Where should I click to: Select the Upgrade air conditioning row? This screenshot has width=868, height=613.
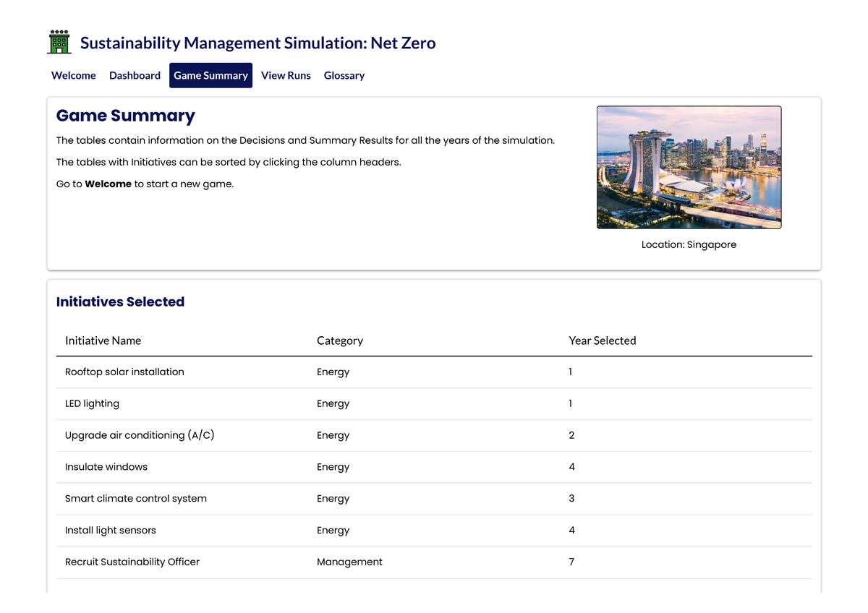point(140,435)
